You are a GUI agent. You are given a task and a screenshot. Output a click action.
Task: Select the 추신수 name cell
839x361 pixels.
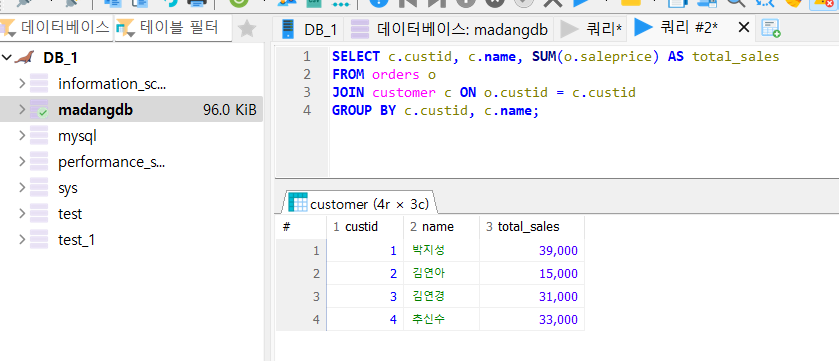point(441,319)
